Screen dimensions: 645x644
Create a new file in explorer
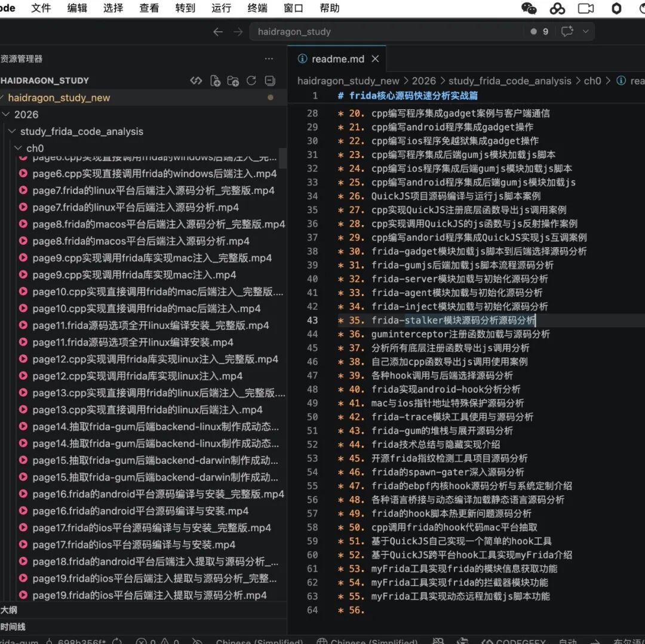coord(215,81)
